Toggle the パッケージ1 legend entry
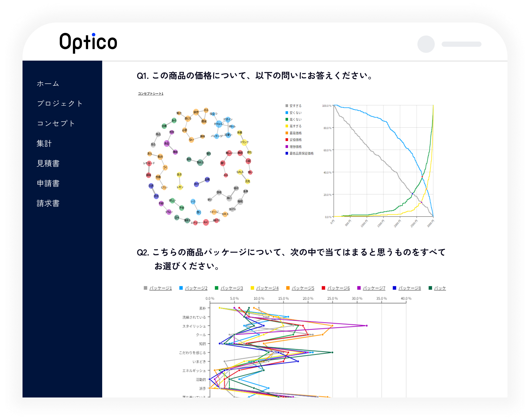 (160, 288)
